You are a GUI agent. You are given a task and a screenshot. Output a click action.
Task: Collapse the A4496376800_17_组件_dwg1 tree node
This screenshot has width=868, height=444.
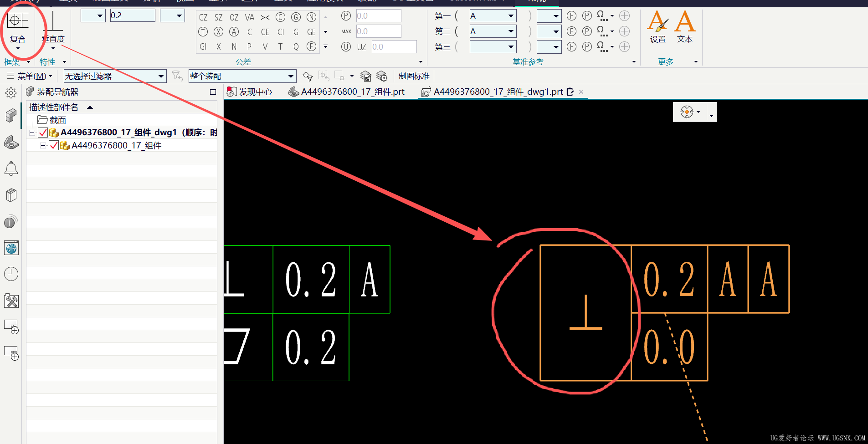pos(32,133)
